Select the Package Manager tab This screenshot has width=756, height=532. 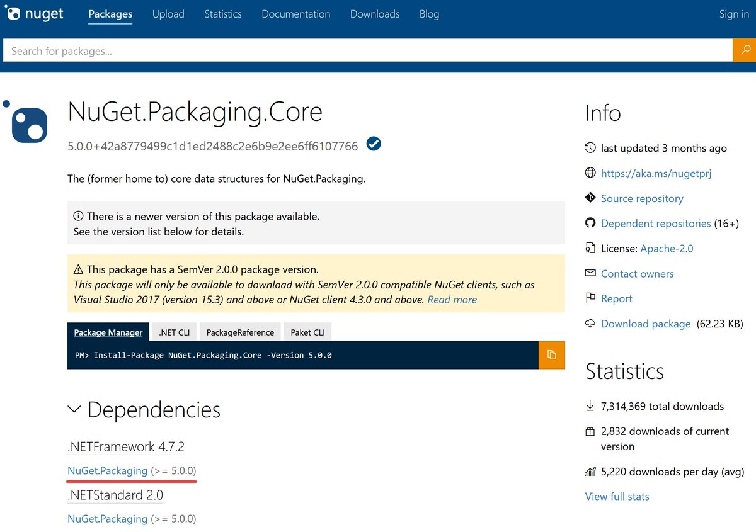[108, 332]
